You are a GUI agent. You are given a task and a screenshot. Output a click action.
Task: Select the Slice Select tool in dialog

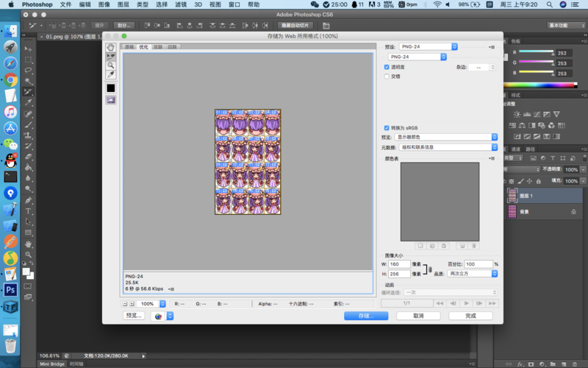(x=111, y=57)
